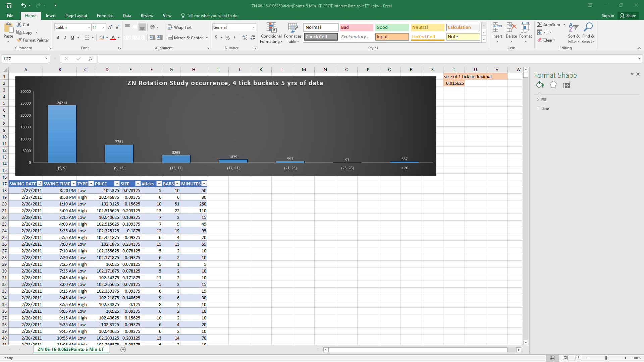Switch to the Data ribbon tab
This screenshot has height=362, width=644.
127,15
